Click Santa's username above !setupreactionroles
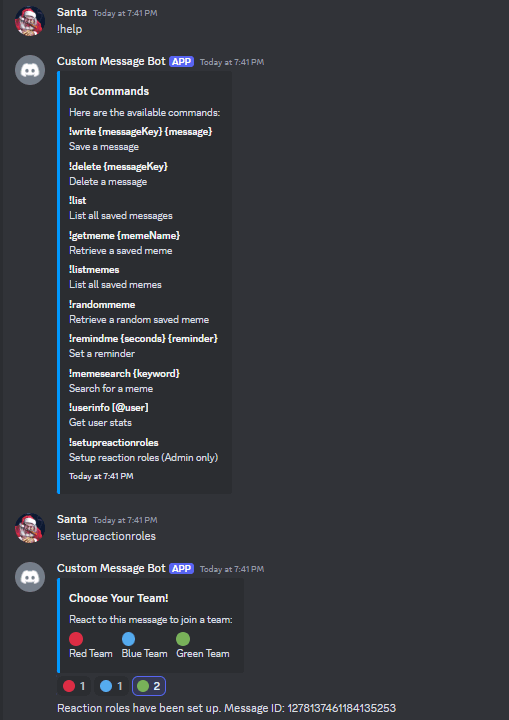The width and height of the screenshot is (509, 720). (x=72, y=519)
